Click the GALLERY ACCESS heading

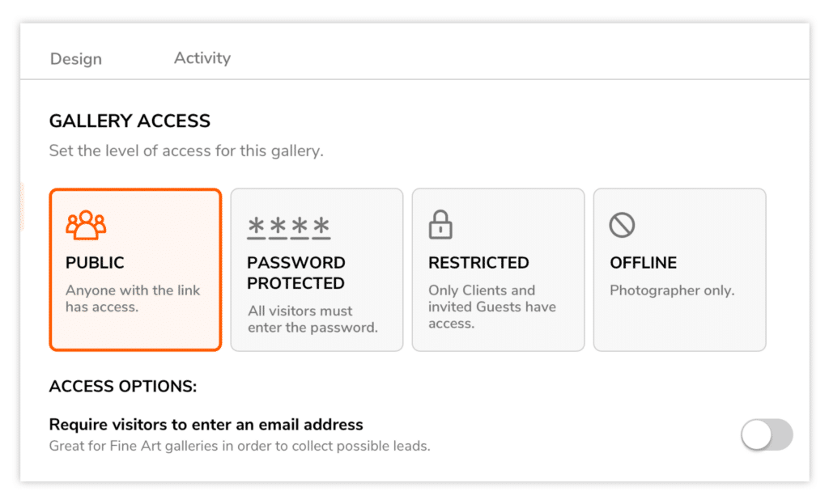130,121
